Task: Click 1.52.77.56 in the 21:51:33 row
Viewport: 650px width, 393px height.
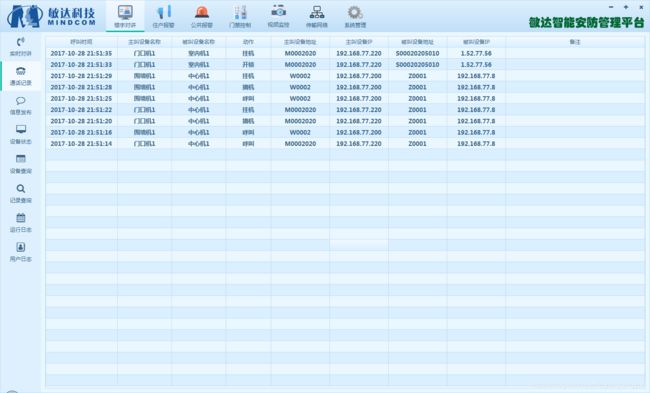Action: 476,65
